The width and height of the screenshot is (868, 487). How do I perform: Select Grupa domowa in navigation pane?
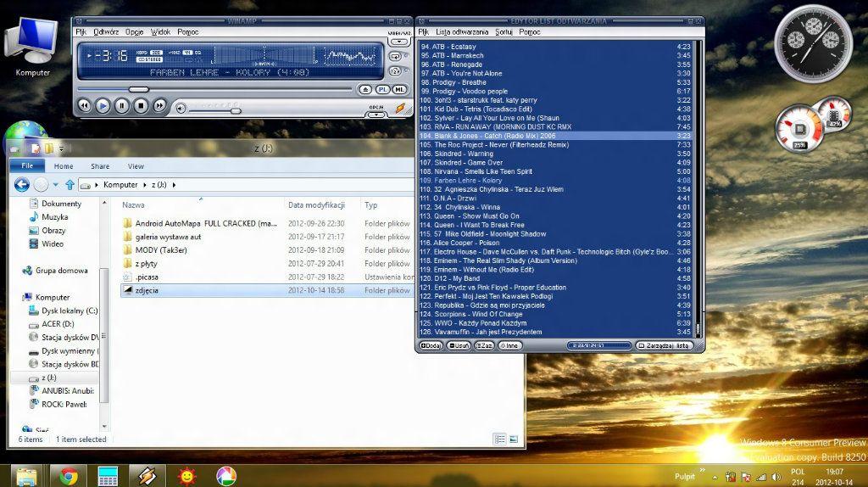(55, 271)
